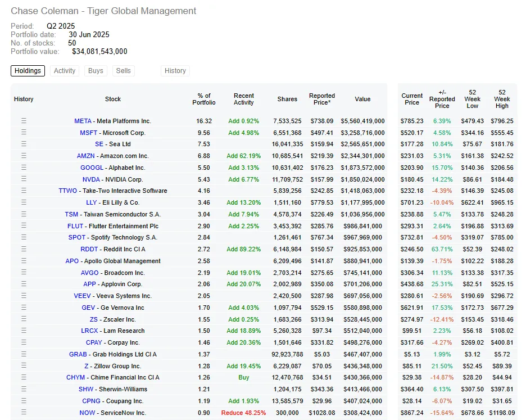The width and height of the screenshot is (526, 420).
Task: Follow the SPOT ticker link
Action: coord(77,237)
